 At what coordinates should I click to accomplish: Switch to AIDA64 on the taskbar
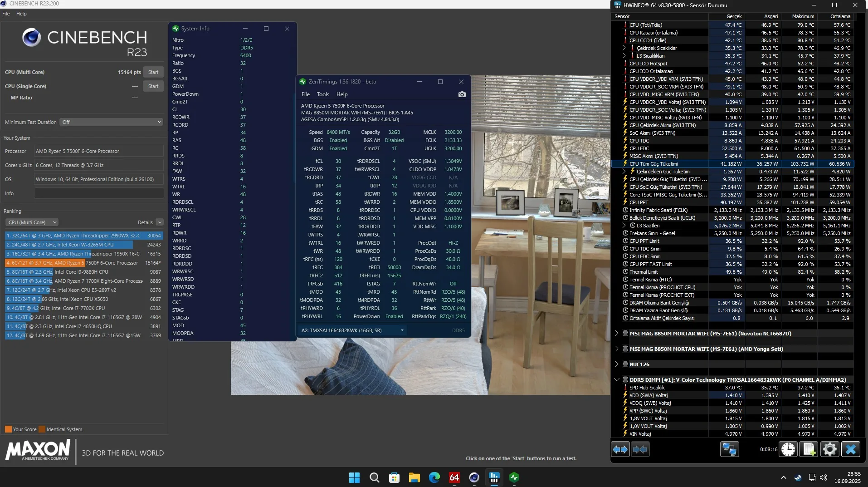(454, 477)
